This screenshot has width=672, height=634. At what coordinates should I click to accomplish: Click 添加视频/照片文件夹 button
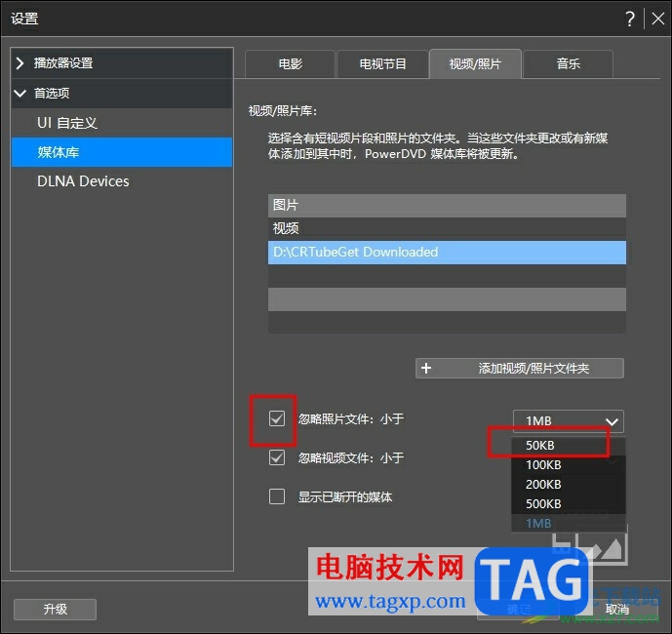pos(520,369)
